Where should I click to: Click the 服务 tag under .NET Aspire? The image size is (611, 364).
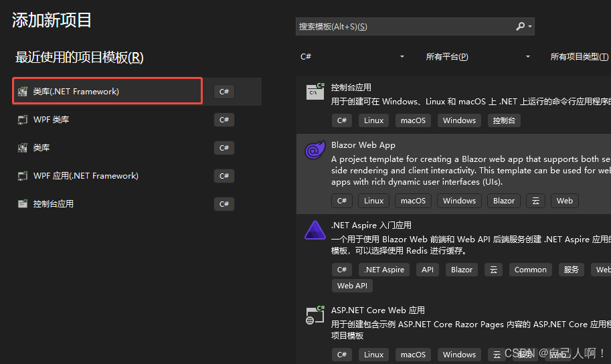pyautogui.click(x=572, y=270)
